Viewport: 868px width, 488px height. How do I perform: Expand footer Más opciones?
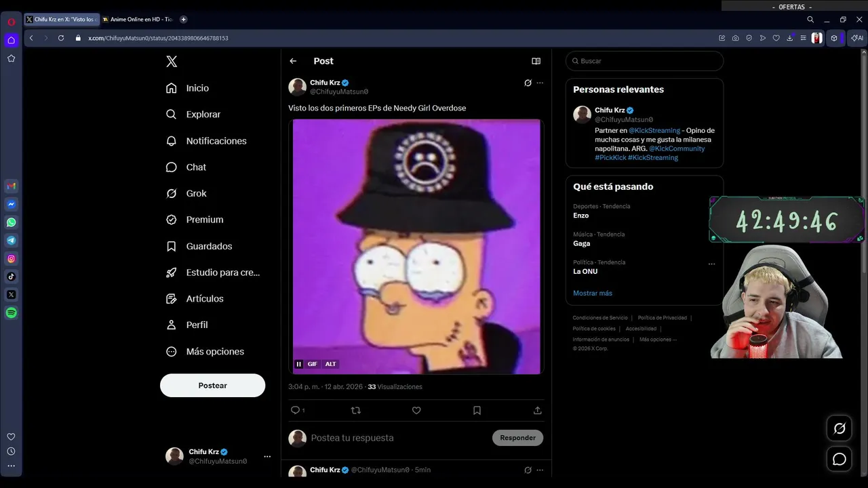(x=658, y=340)
